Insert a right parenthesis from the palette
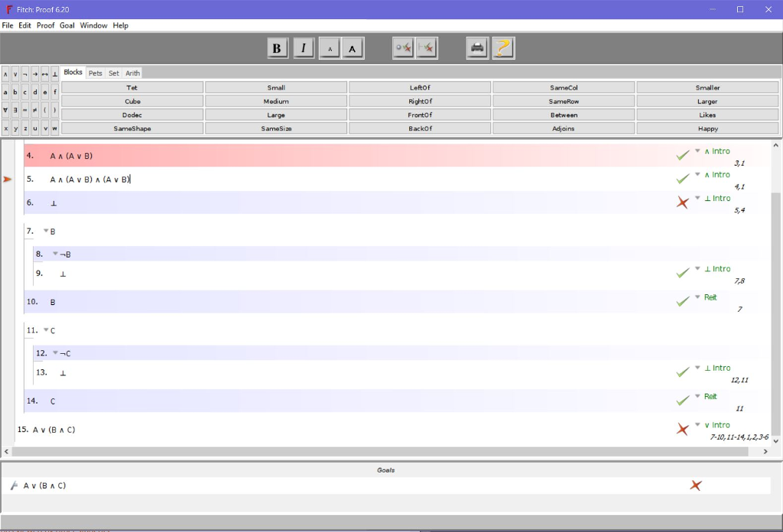 click(x=55, y=110)
